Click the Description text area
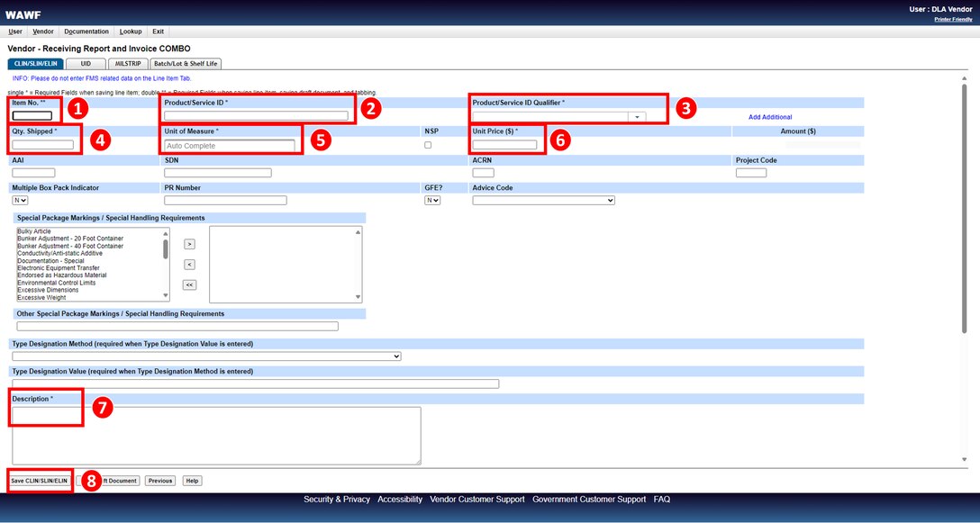Viewport: 980px width, 523px height. coord(216,436)
